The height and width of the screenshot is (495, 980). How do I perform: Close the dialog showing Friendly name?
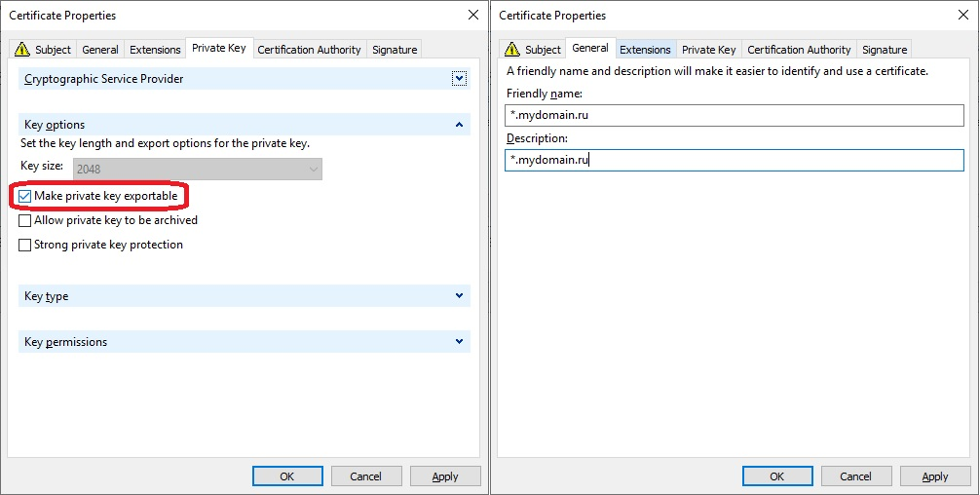pos(963,15)
